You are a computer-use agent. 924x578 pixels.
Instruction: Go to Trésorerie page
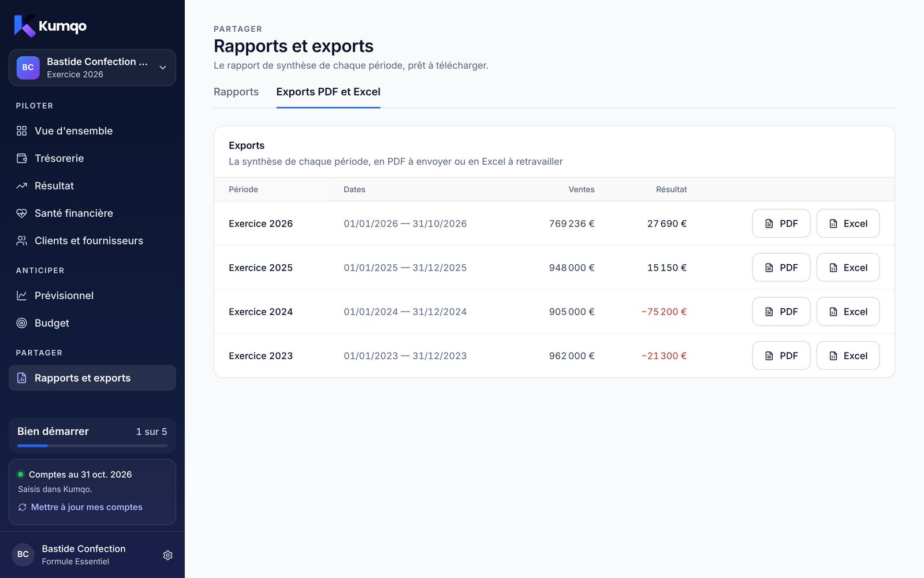(92, 158)
